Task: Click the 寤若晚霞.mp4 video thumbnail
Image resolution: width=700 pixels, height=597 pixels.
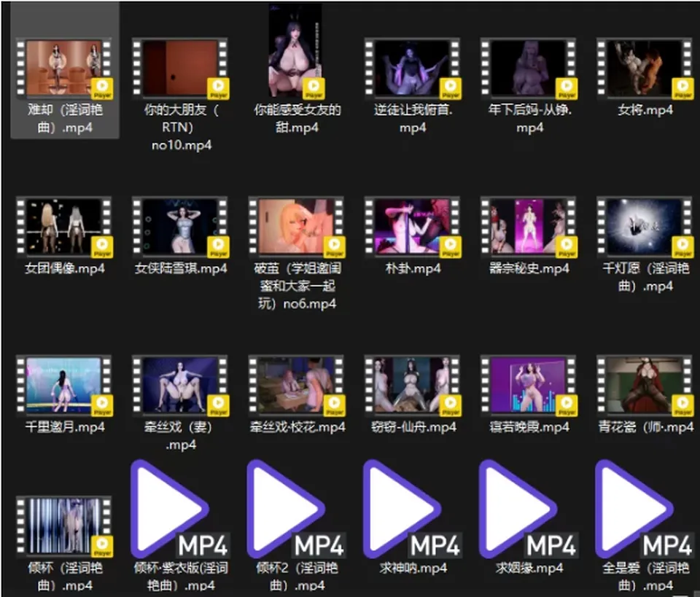Action: 529,386
